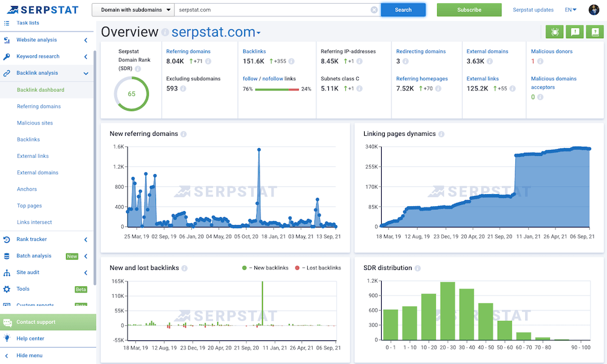Expand the Rank tracker chevron

[86, 240]
